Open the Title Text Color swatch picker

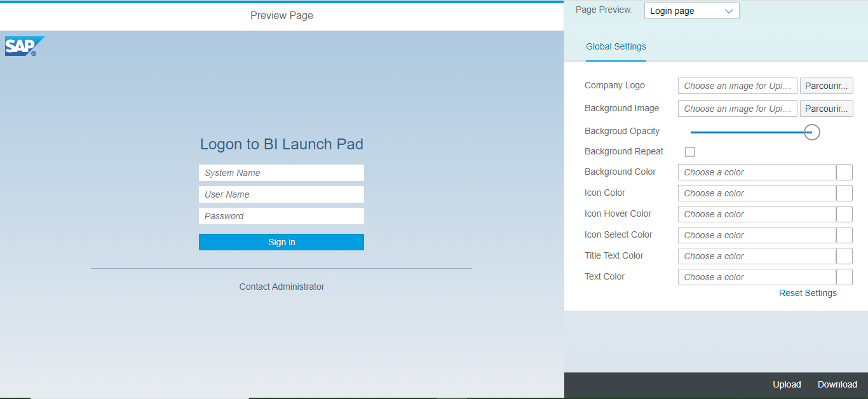pos(844,255)
